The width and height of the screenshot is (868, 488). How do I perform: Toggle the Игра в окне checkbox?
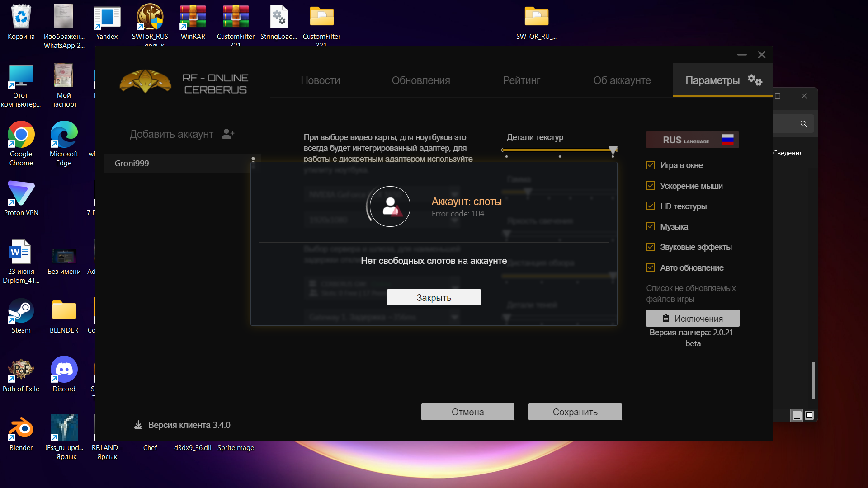pos(650,165)
